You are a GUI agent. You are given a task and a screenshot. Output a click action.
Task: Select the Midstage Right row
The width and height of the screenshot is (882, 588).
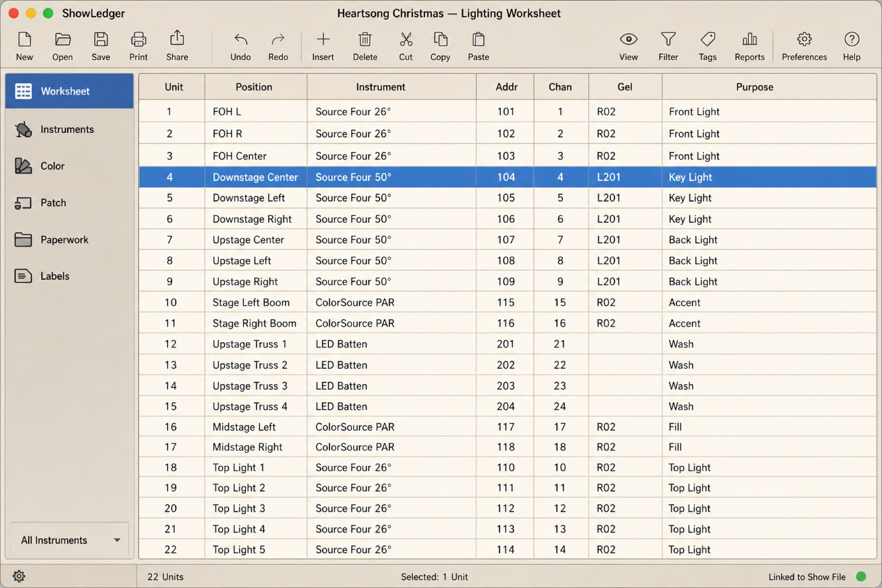pyautogui.click(x=508, y=447)
